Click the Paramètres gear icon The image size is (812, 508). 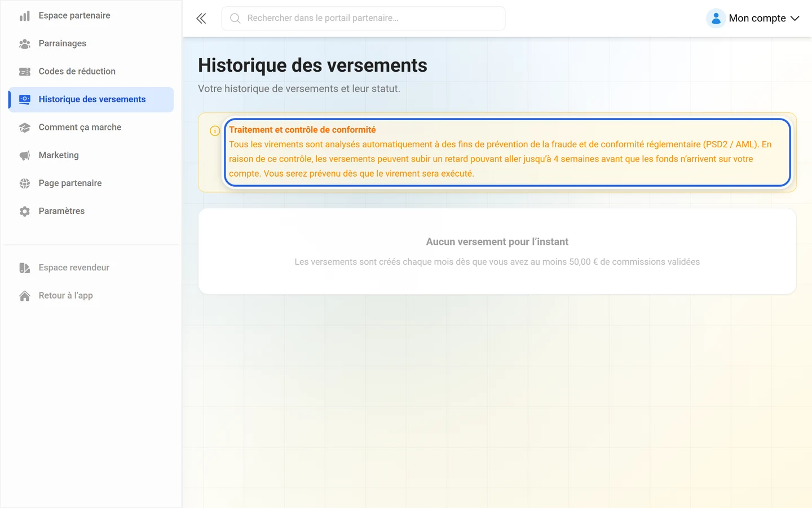[25, 211]
